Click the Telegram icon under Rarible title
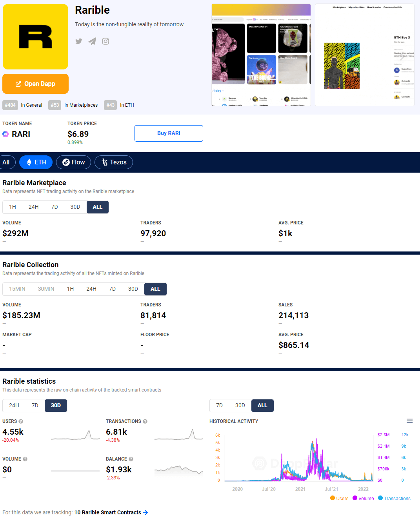 (92, 41)
